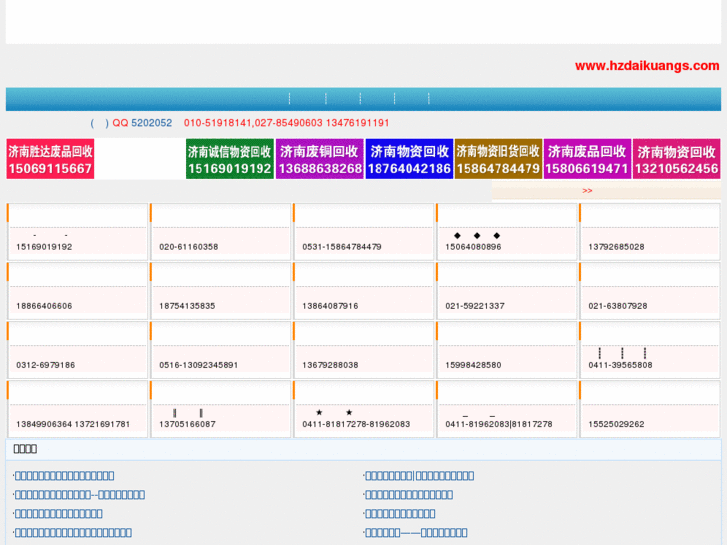Select listing with phone 13679288038

pyautogui.click(x=364, y=350)
